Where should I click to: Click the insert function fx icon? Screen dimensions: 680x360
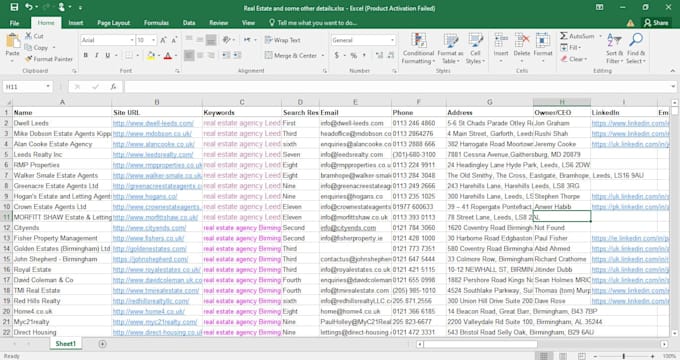pyautogui.click(x=113, y=87)
